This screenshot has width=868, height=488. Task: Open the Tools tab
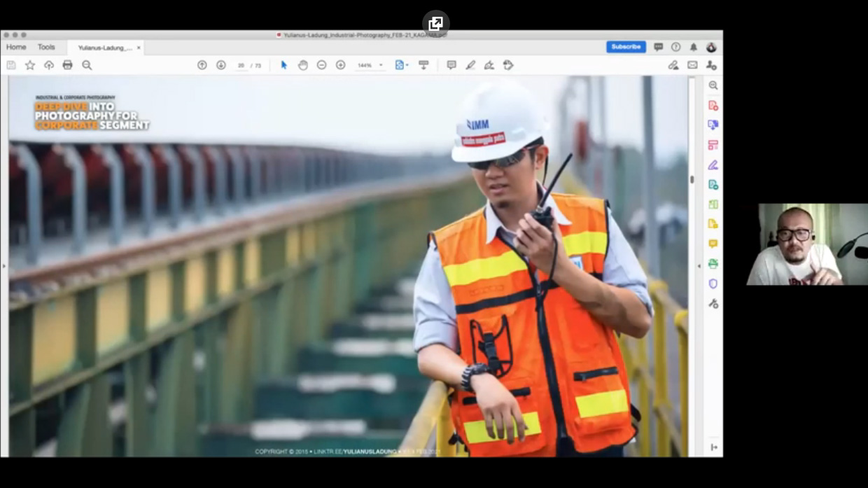click(x=46, y=47)
